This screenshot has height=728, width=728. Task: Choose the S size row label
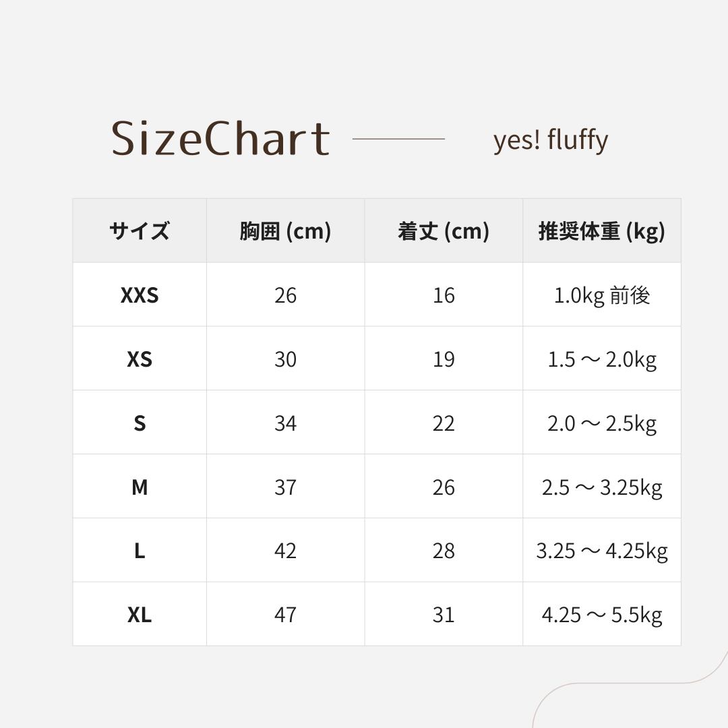(140, 423)
